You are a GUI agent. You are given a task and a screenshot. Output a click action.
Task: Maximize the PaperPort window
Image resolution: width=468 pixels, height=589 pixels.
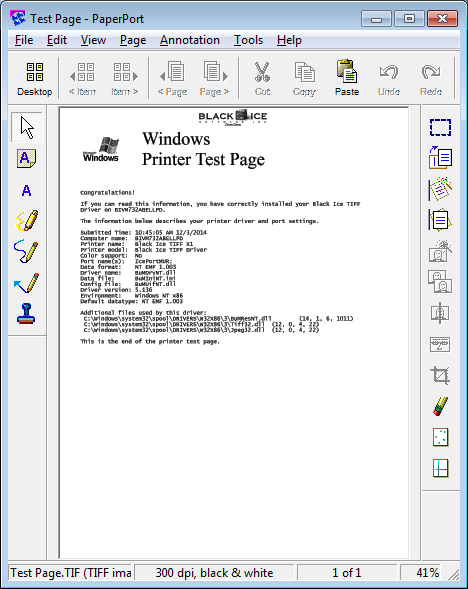click(409, 19)
